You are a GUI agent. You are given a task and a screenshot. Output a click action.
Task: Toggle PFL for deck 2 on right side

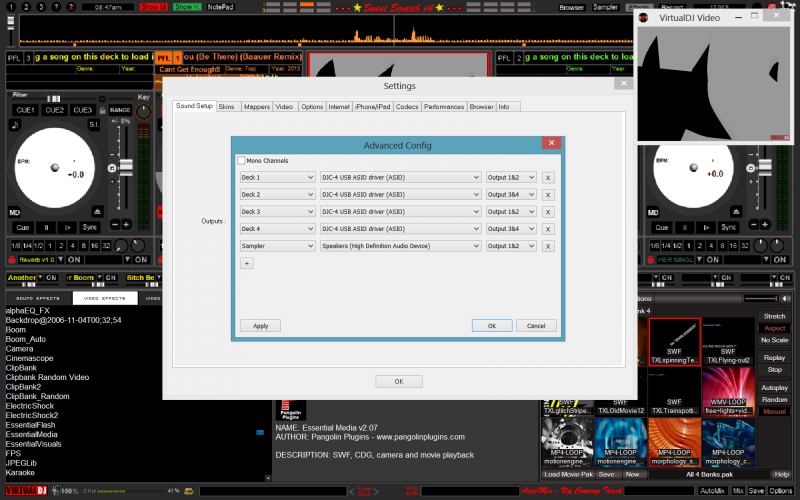(x=504, y=58)
